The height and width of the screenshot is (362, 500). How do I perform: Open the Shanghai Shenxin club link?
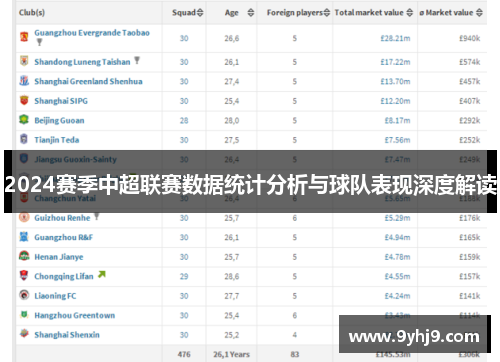(x=67, y=335)
